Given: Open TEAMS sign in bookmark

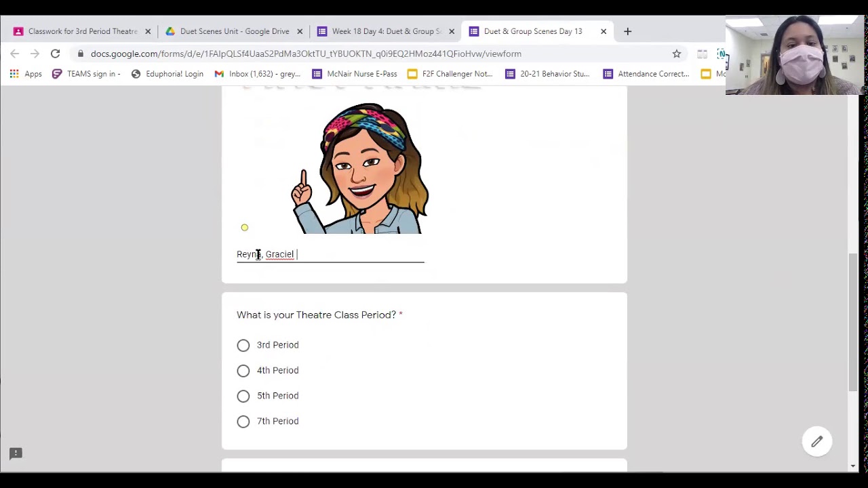Looking at the screenshot, I should (x=87, y=74).
